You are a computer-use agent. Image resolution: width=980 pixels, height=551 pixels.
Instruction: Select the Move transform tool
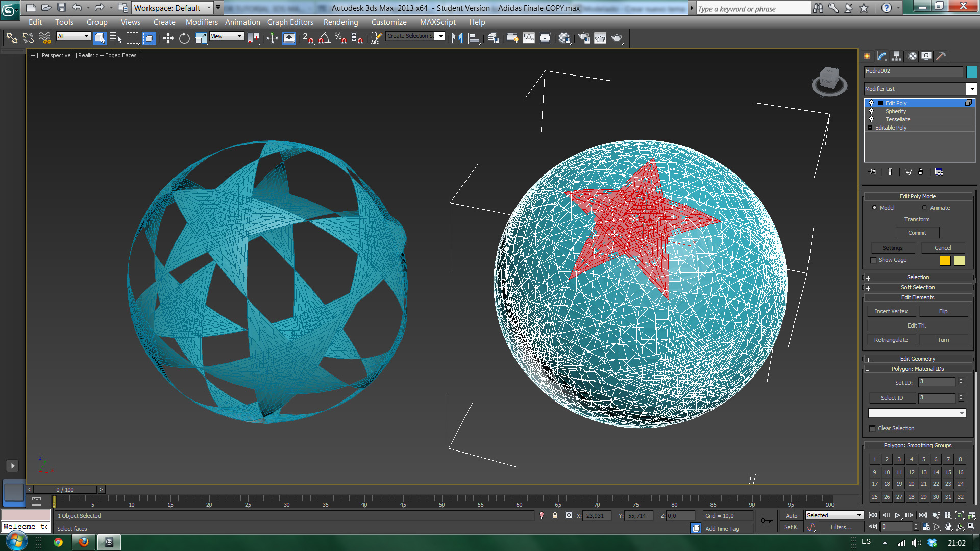coord(168,38)
